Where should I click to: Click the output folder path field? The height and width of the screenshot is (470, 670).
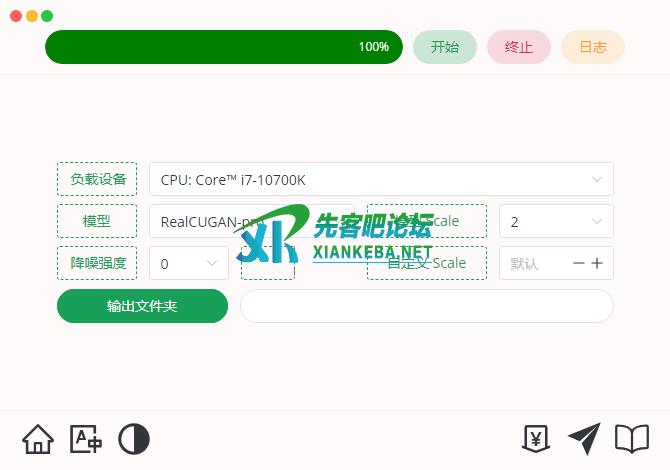(427, 306)
